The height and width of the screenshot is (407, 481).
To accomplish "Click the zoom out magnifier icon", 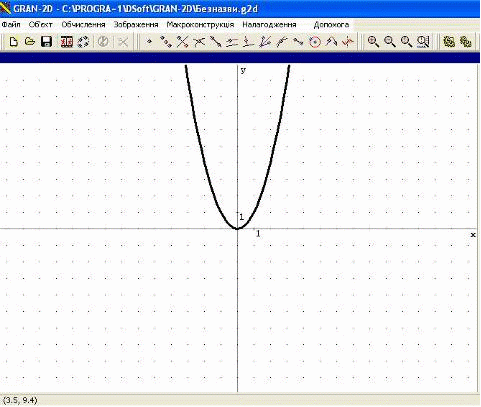I will (390, 42).
